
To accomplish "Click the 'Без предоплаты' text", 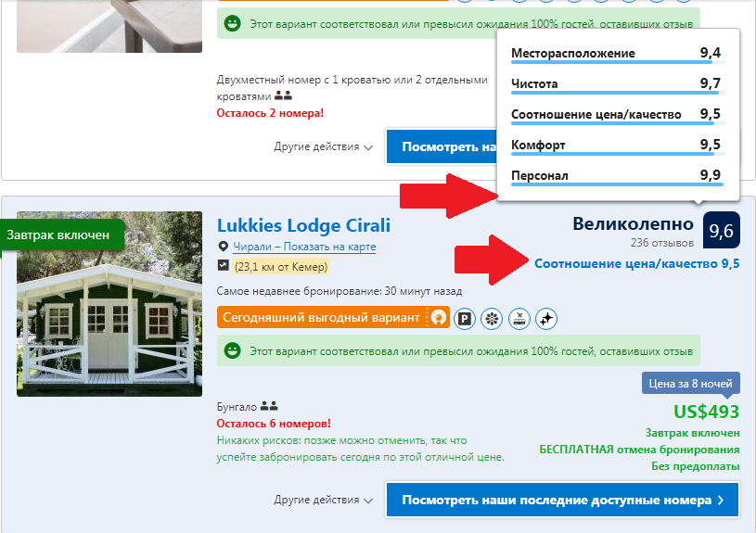I will [x=696, y=466].
